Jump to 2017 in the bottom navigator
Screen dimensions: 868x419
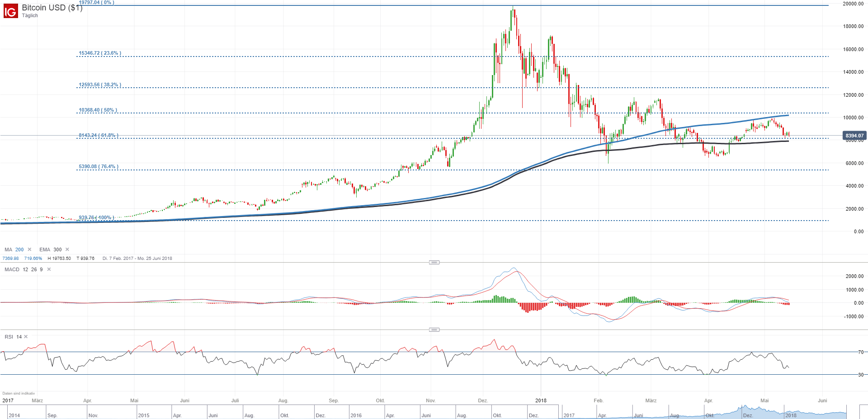tap(569, 415)
